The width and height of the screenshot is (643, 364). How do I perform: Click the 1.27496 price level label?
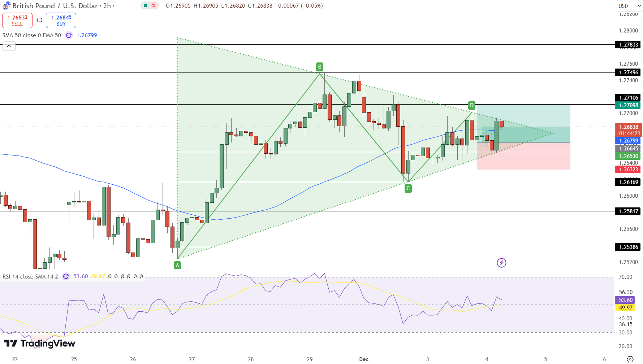point(629,73)
